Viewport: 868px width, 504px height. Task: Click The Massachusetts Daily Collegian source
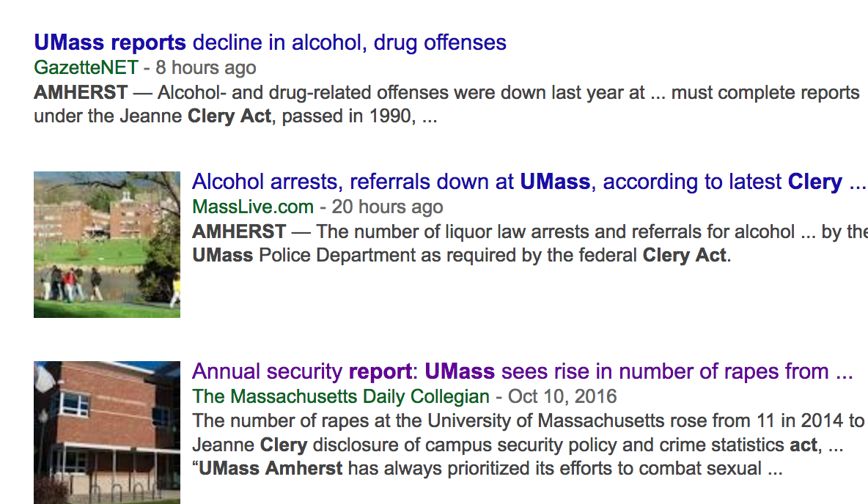[x=341, y=396]
